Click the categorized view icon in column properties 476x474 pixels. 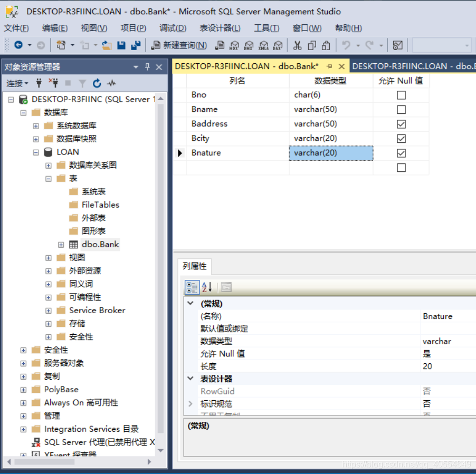(x=192, y=287)
